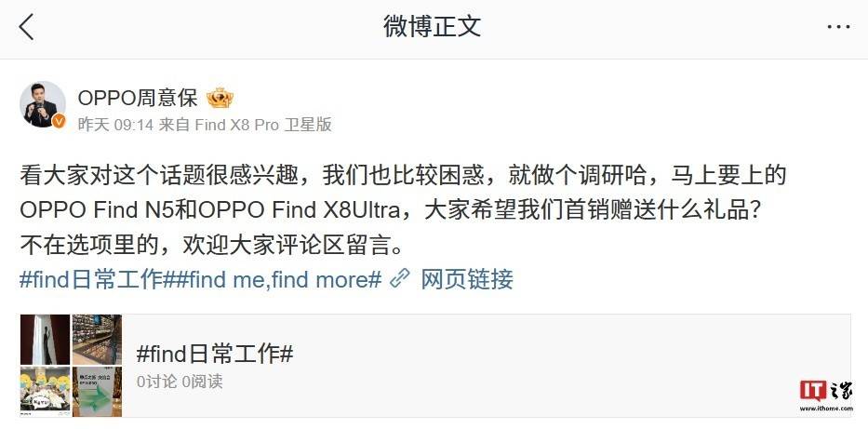
Task: Tap the 0讨论 0阅读 stats line
Action: click(180, 382)
